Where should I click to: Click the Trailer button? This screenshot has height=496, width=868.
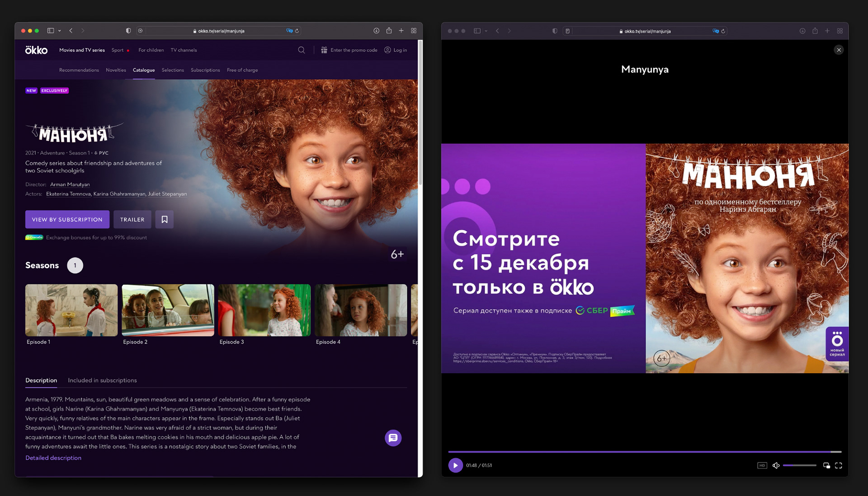132,219
